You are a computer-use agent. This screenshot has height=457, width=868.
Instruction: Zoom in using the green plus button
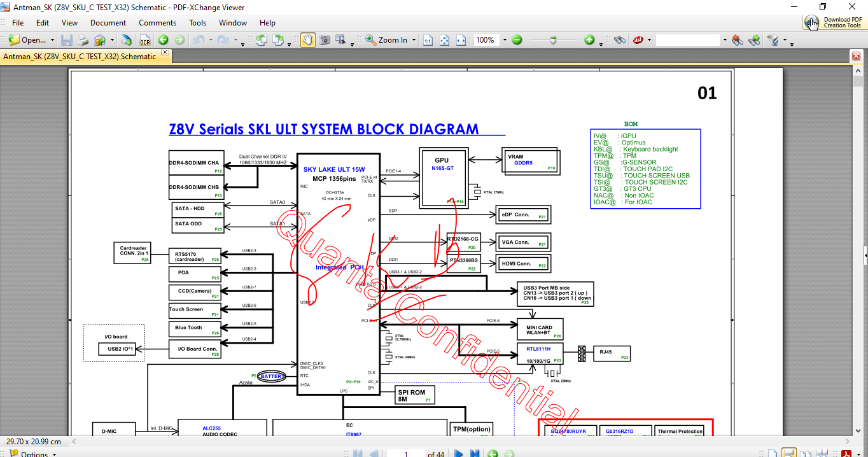coord(589,40)
